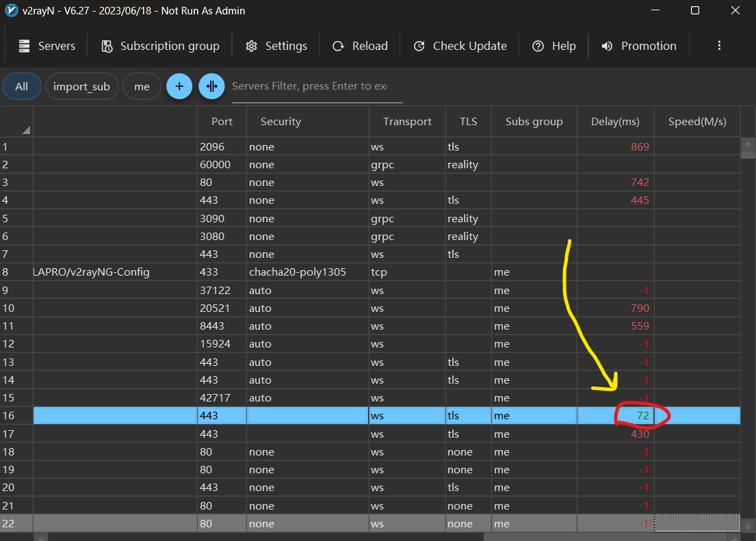Select the All group tab

tap(22, 86)
